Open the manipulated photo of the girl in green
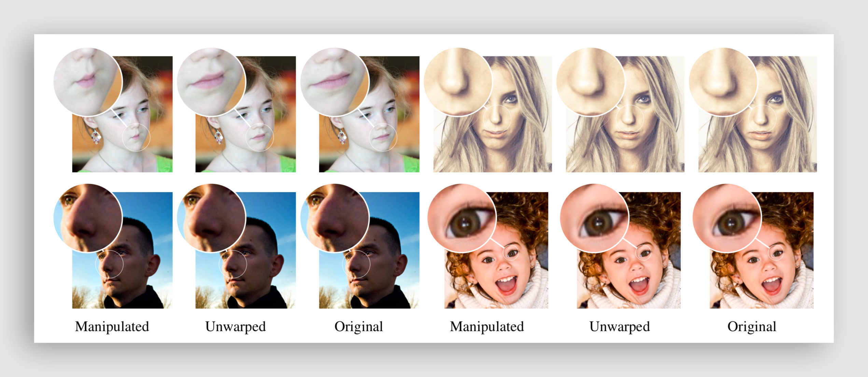The width and height of the screenshot is (868, 377). [137, 154]
